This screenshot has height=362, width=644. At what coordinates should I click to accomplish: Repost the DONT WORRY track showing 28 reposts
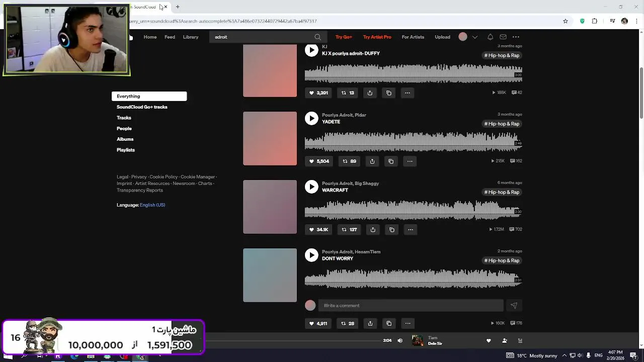(348, 323)
